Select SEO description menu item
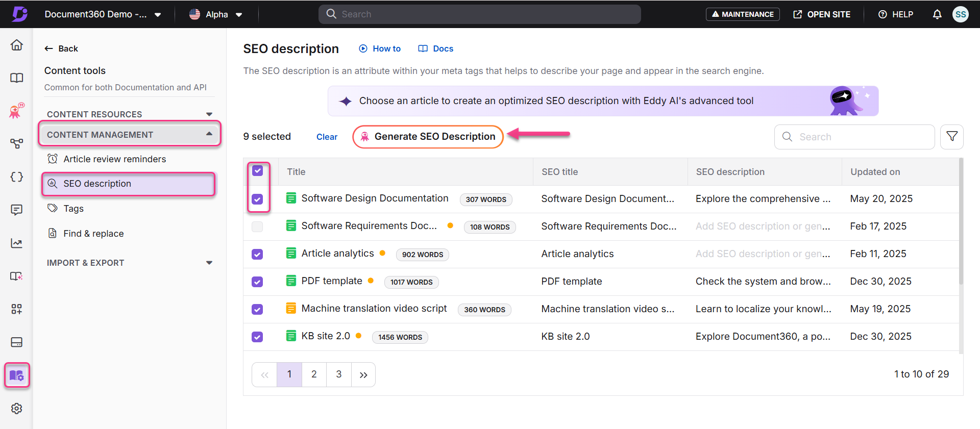This screenshot has width=980, height=429. click(129, 184)
